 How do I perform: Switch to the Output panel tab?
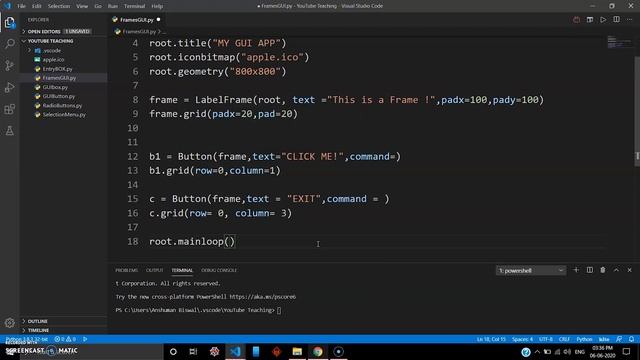tap(154, 270)
